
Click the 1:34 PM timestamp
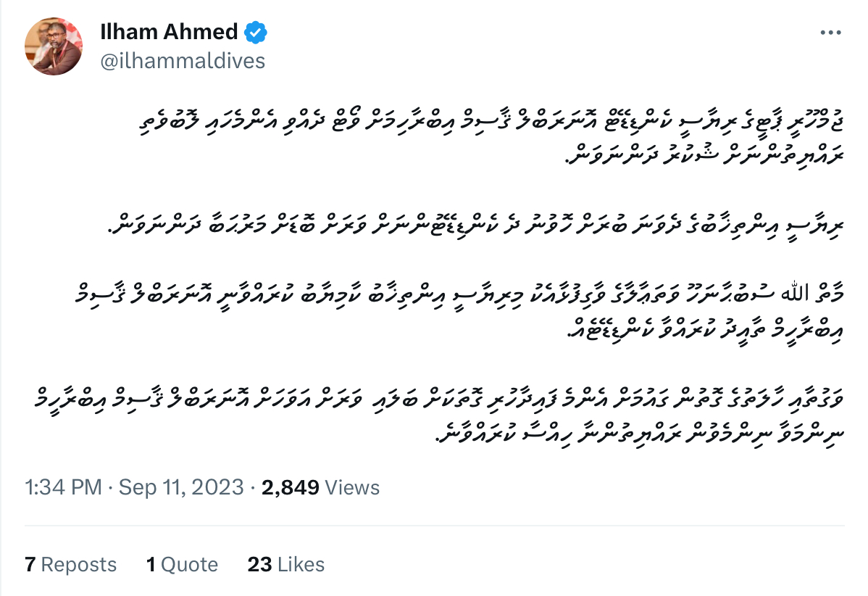pyautogui.click(x=63, y=487)
